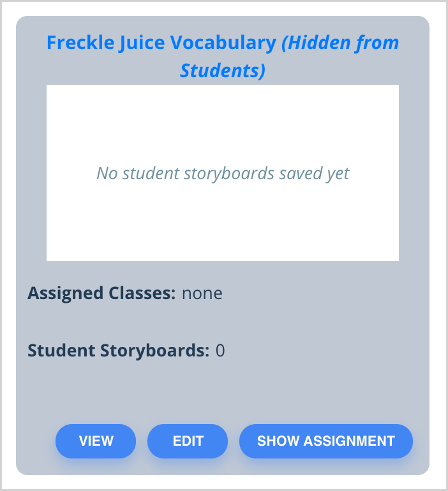Click the Assigned Classes label
The width and height of the screenshot is (448, 491).
click(101, 293)
